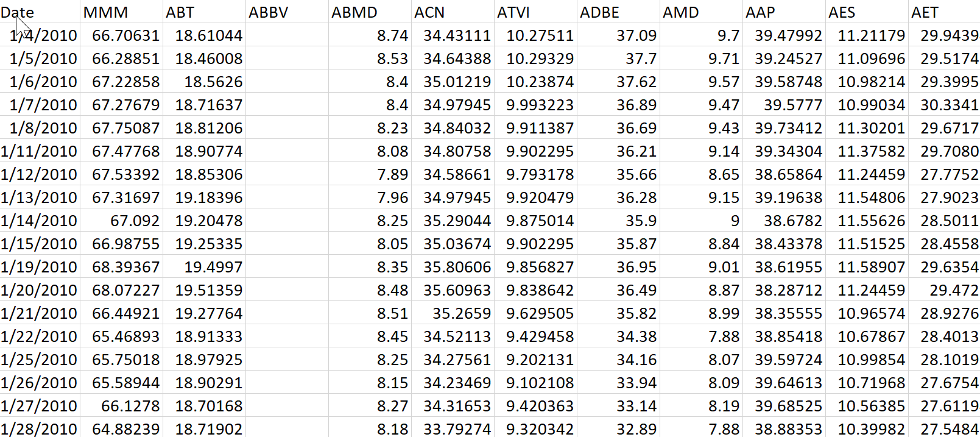The image size is (980, 437).
Task: Click the date cell 1/8/2010
Action: coord(40,128)
